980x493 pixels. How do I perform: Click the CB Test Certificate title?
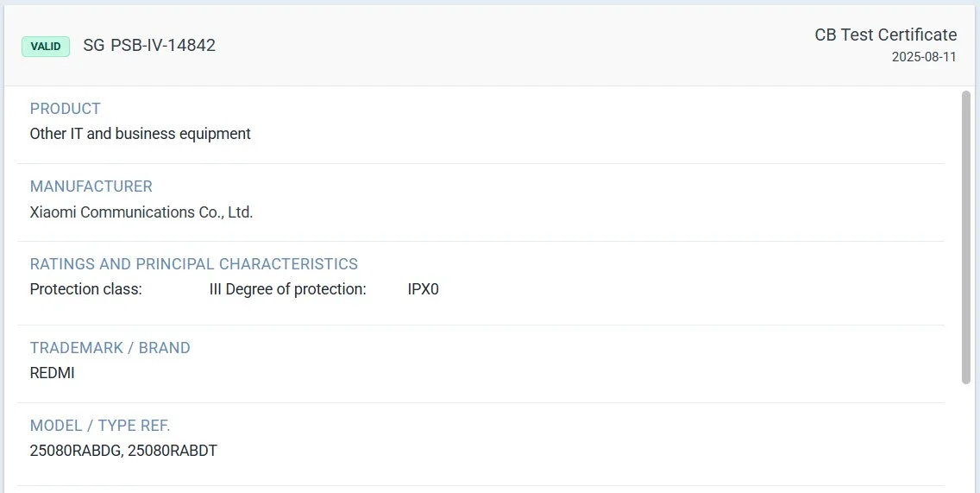[x=885, y=35]
